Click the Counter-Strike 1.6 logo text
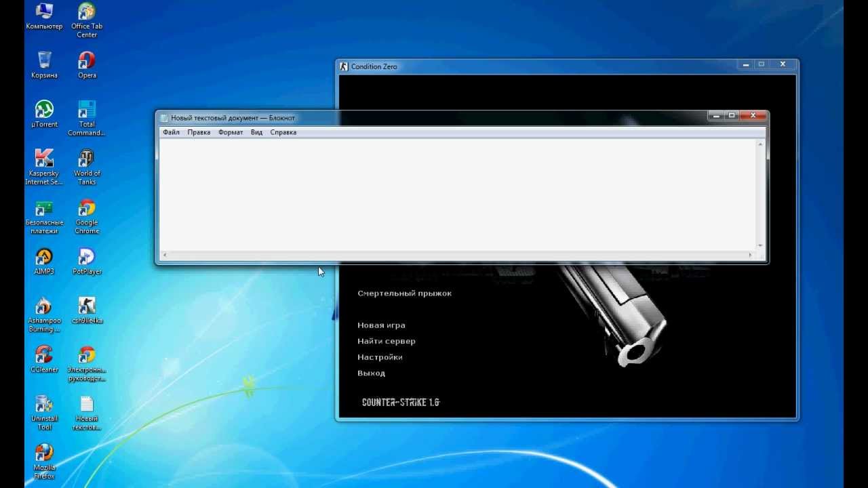The height and width of the screenshot is (488, 868). (x=401, y=403)
